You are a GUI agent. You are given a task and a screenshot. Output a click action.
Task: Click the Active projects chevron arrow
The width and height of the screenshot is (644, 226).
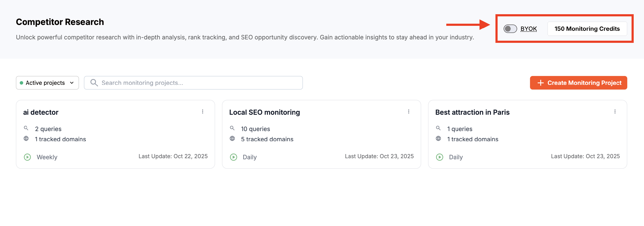click(72, 83)
